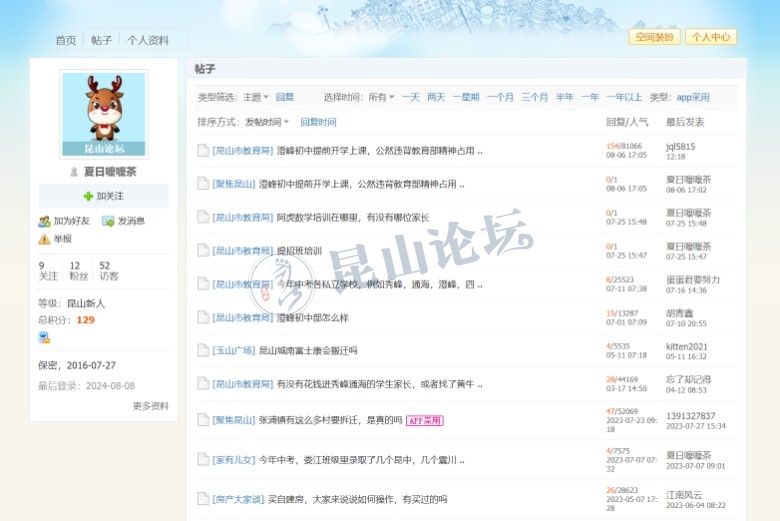Screen dimensions: 780x521
Task: Click the medal badge icon under 总积分
Action: point(44,338)
